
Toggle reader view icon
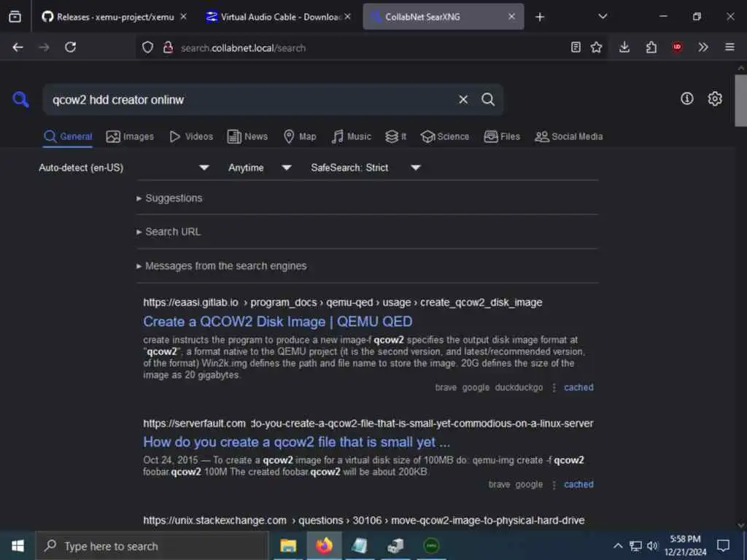(x=576, y=47)
